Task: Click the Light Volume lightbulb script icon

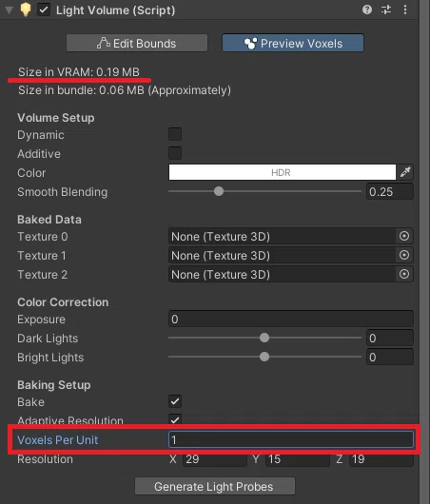Action: click(26, 10)
